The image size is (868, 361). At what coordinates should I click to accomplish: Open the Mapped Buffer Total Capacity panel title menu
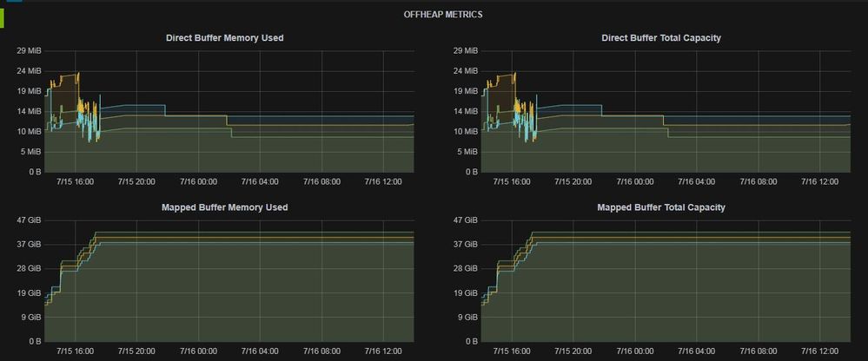pyautogui.click(x=661, y=207)
